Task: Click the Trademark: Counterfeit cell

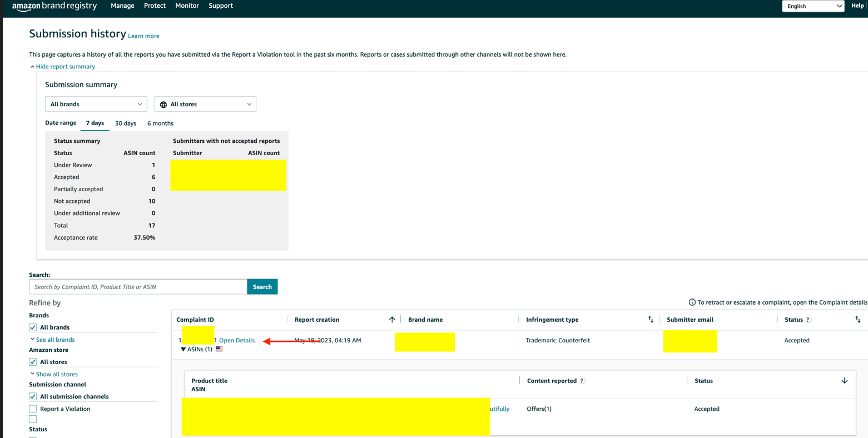Action: [558, 340]
